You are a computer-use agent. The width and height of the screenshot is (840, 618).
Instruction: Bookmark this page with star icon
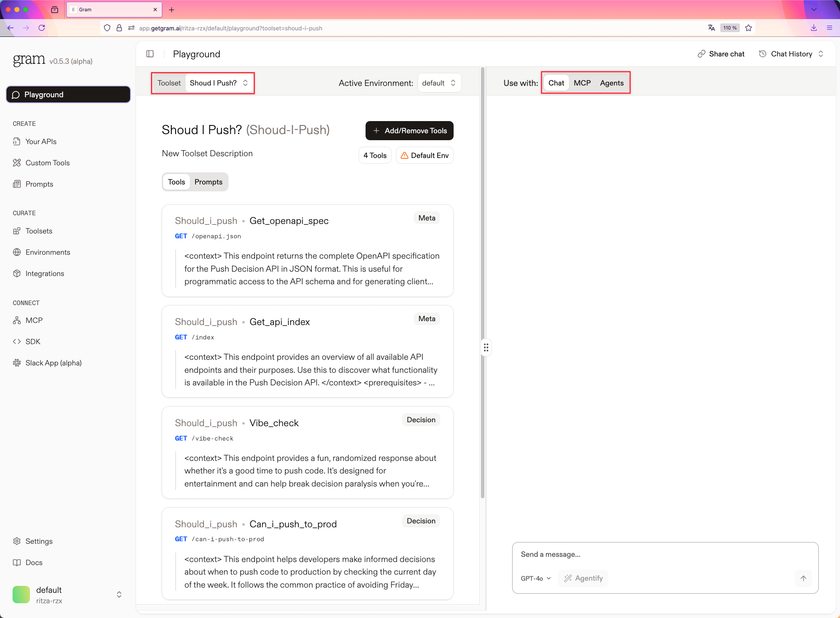click(748, 28)
